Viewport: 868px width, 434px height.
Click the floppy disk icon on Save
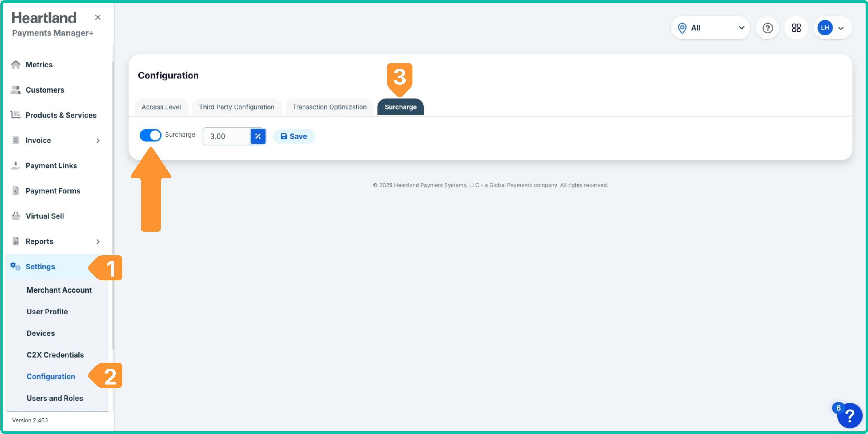tap(284, 136)
